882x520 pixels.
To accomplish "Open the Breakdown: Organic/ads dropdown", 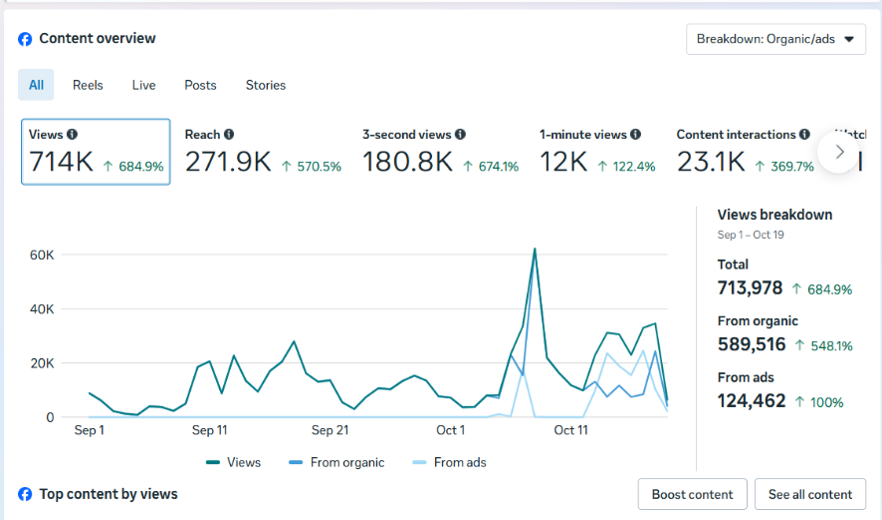I will click(776, 39).
